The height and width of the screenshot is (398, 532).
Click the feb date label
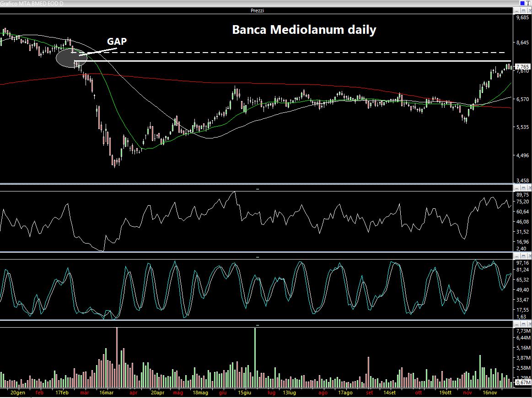[x=39, y=393]
